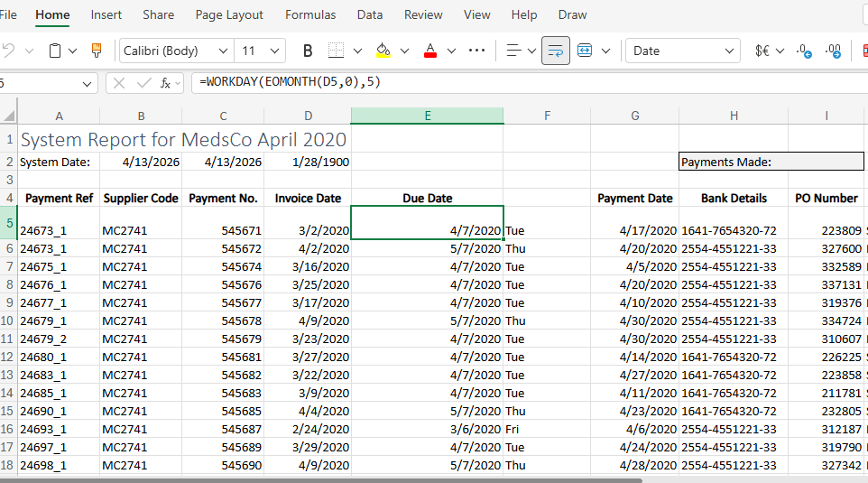This screenshot has width=868, height=483.
Task: Click in the formula bar WORKDAY formula
Action: 290,82
